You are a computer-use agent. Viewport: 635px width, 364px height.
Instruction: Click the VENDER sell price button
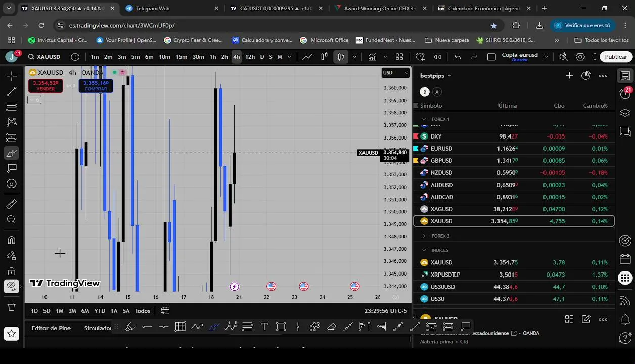pos(46,86)
